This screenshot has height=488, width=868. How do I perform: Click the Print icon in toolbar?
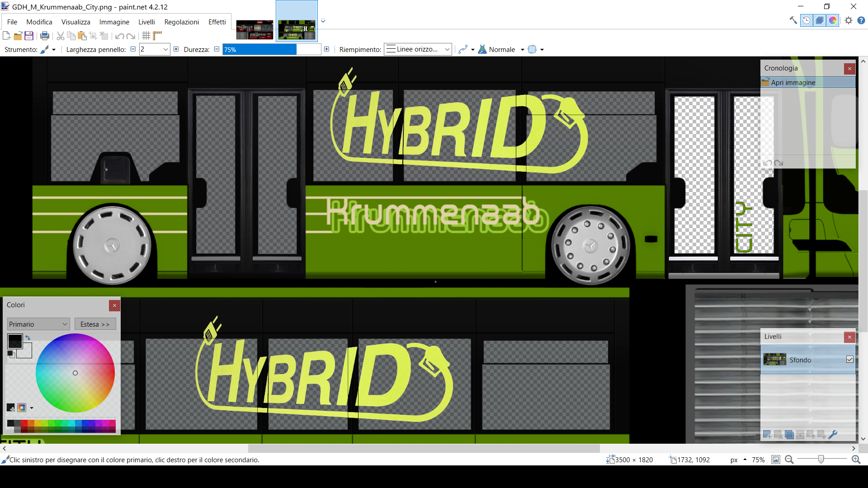coord(44,36)
